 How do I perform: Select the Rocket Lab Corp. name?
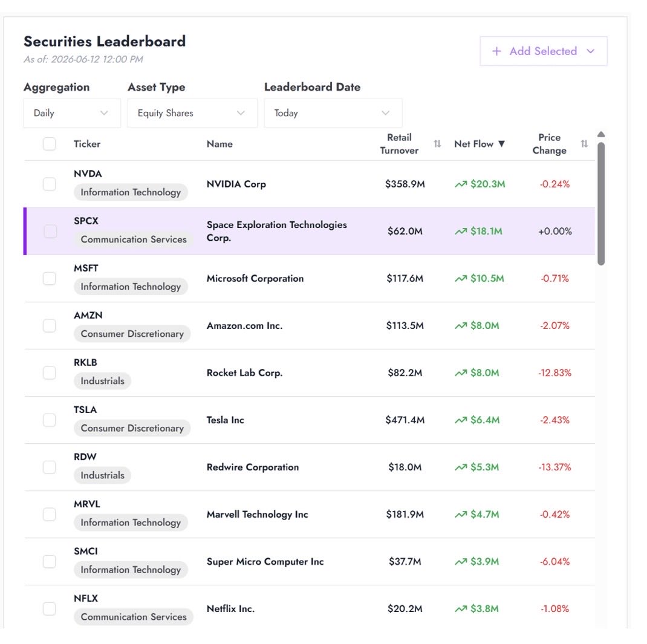[244, 373]
